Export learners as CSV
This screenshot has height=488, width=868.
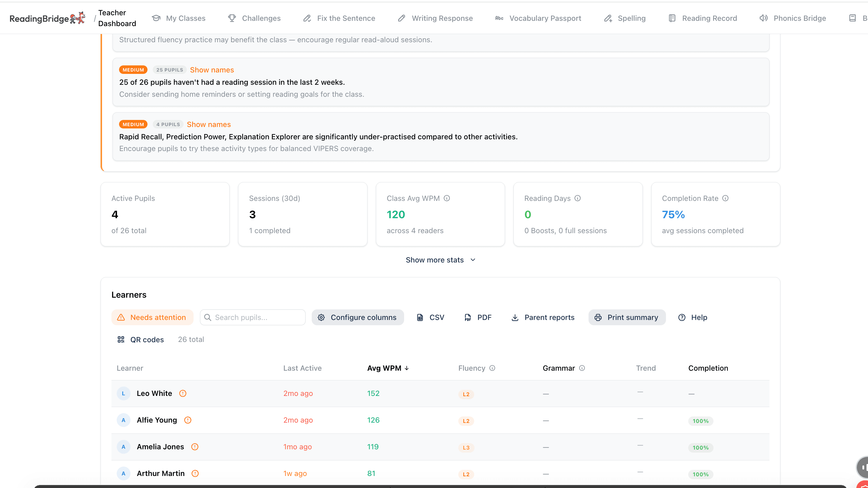[431, 317]
